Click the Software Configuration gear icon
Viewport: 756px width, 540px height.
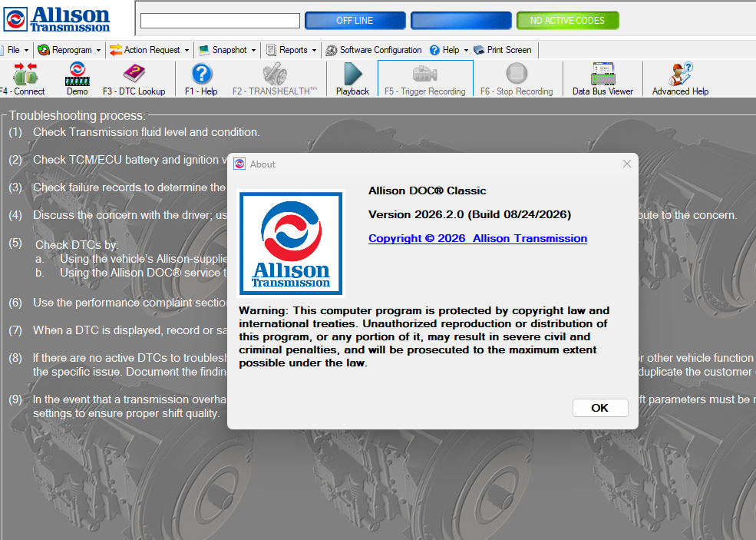click(332, 50)
